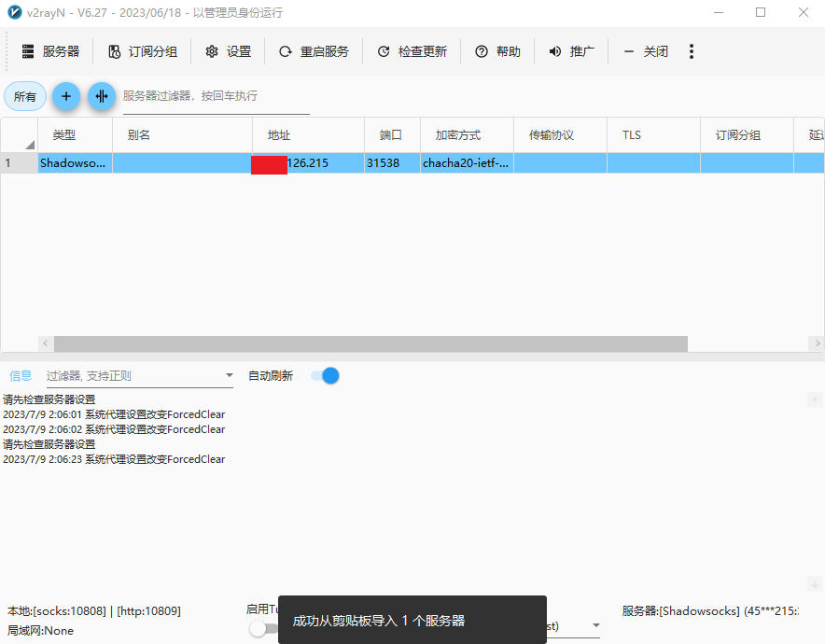Open the 帮助 menu

497,51
